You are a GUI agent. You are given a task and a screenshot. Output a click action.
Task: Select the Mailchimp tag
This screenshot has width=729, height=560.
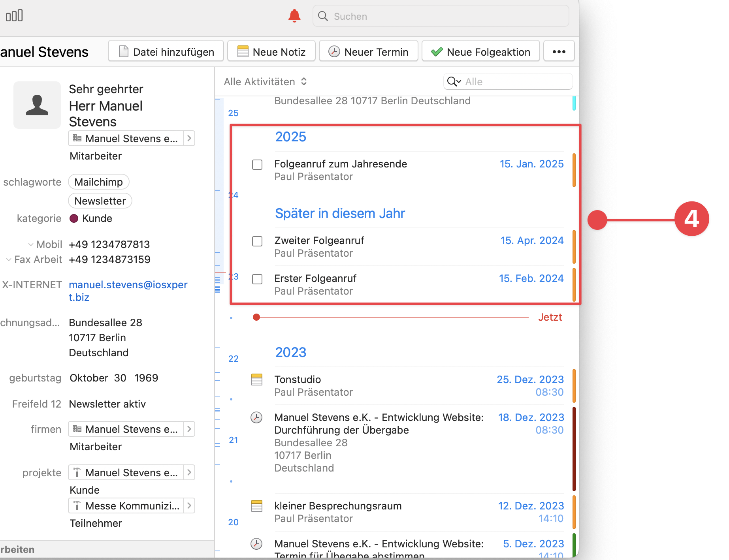(x=98, y=182)
